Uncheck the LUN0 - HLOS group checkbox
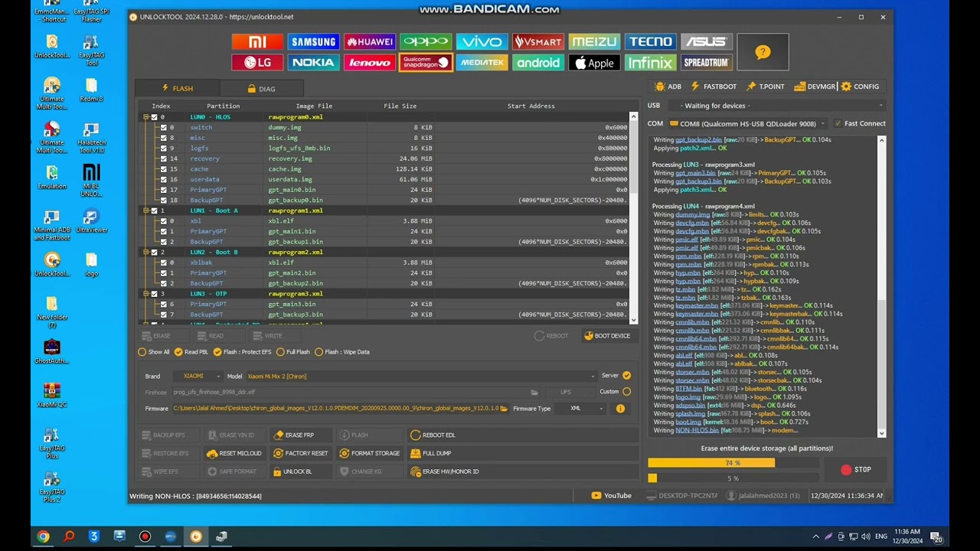 (x=155, y=117)
